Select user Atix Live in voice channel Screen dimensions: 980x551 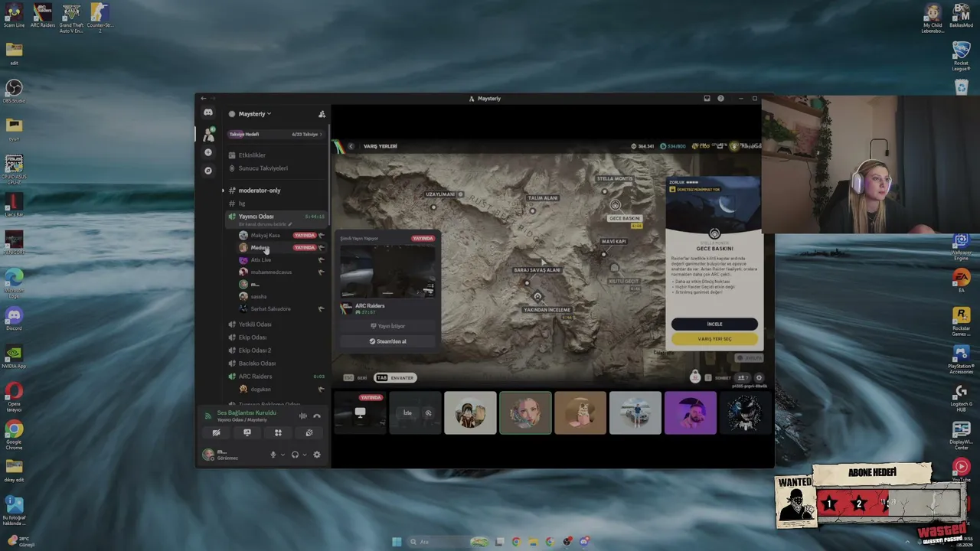(x=260, y=260)
